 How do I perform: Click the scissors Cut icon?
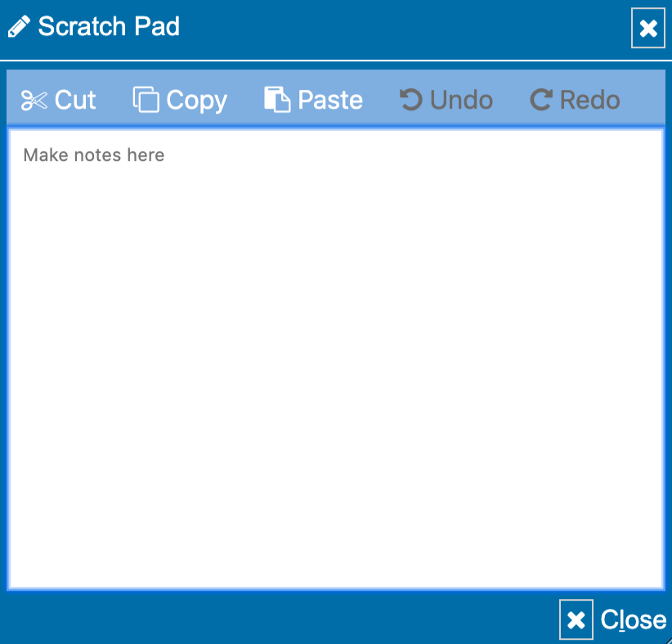pyautogui.click(x=35, y=98)
